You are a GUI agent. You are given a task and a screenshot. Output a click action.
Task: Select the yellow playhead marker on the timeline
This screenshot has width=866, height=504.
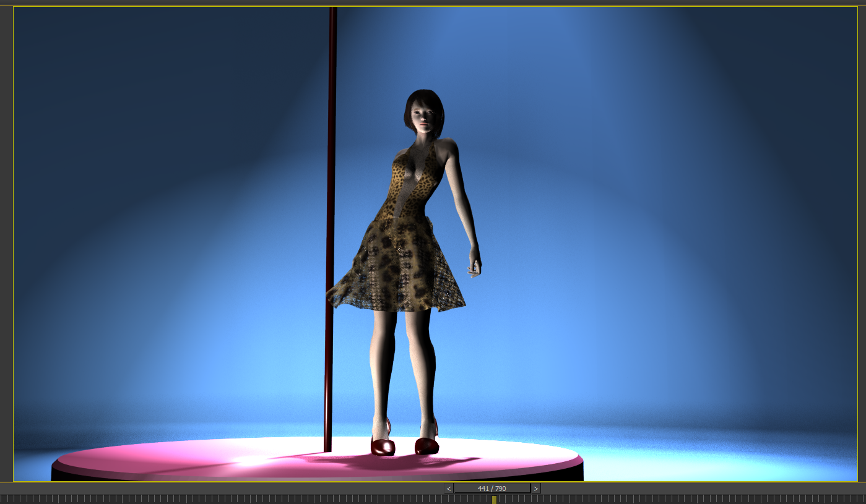coord(494,498)
